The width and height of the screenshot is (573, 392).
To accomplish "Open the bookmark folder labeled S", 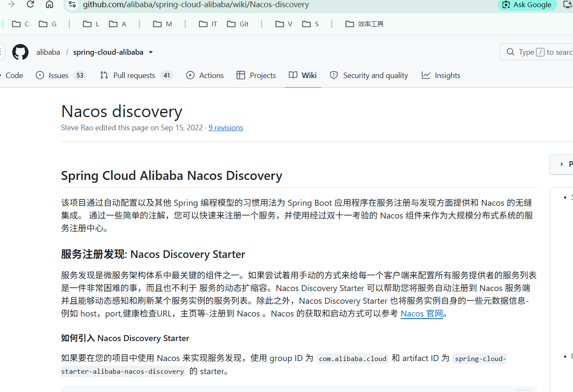I will tap(310, 24).
